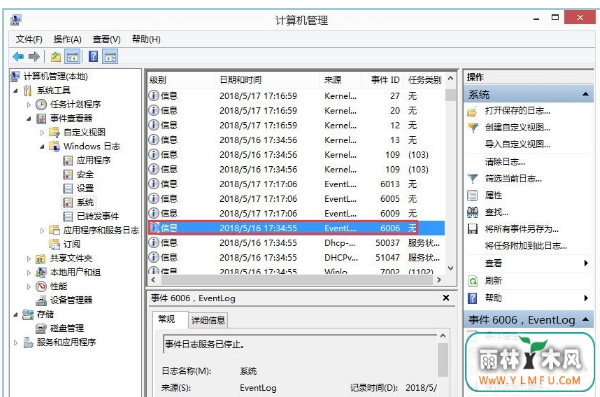
Task: Click the 事件查看器 icon in tree
Action: point(41,118)
